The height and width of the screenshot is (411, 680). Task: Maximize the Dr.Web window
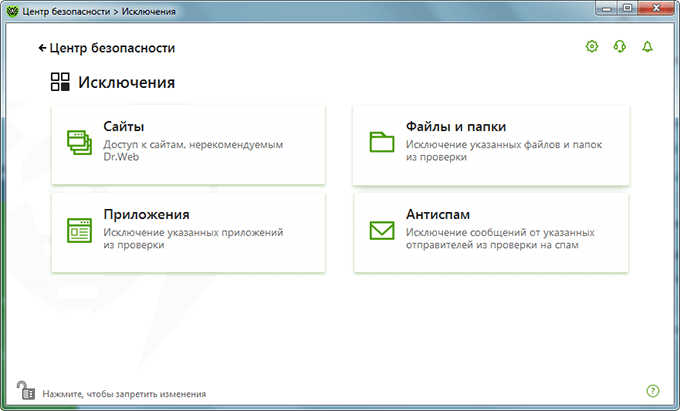(x=628, y=9)
